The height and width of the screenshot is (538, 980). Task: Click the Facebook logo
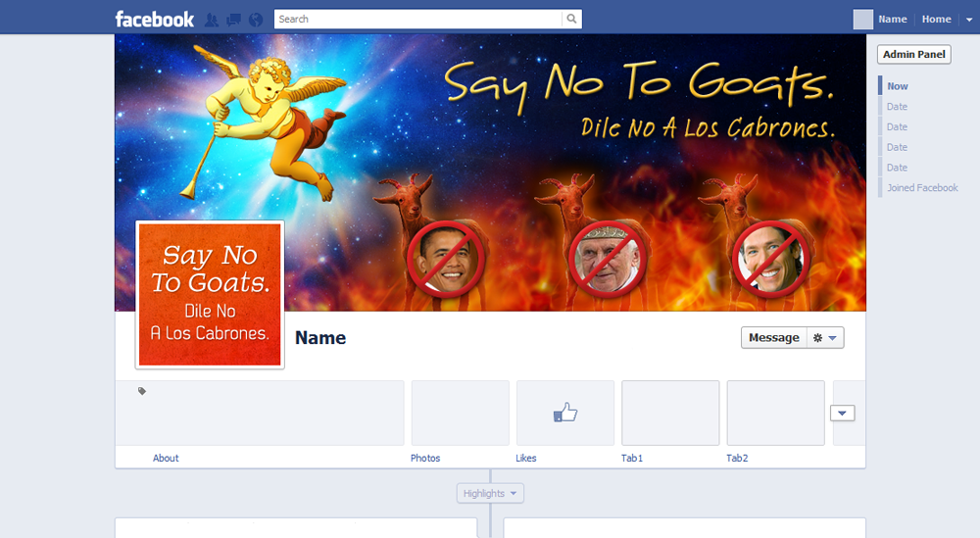(155, 20)
